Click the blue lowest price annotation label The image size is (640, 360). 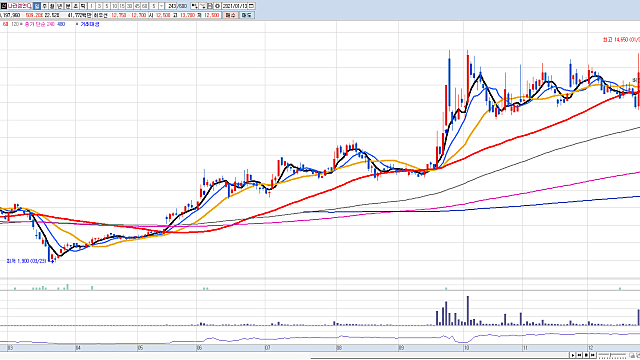click(27, 261)
